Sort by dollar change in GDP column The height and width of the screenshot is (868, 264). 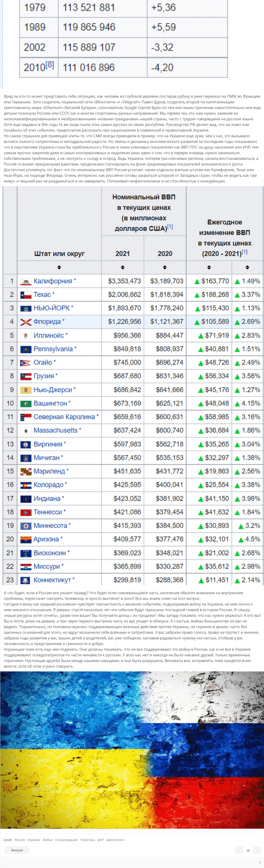(x=209, y=267)
